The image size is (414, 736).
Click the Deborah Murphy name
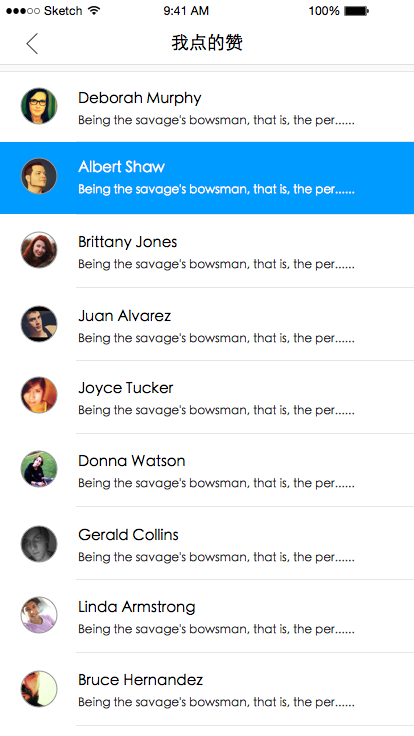pyautogui.click(x=139, y=98)
